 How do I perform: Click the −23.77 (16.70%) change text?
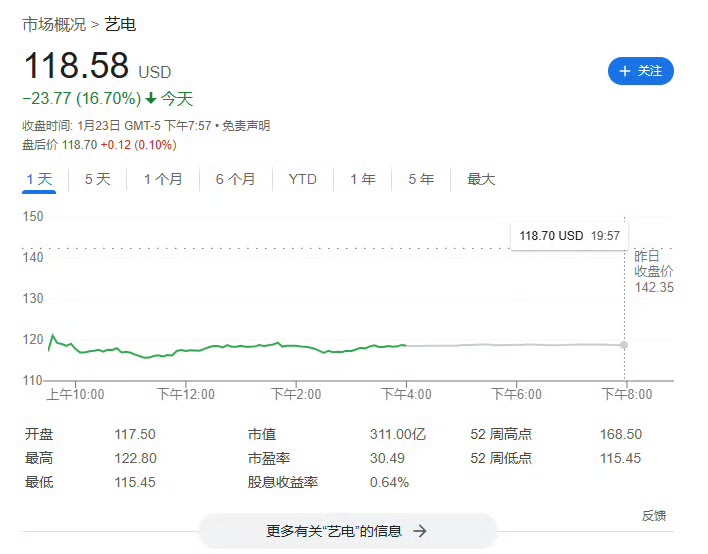pos(82,98)
